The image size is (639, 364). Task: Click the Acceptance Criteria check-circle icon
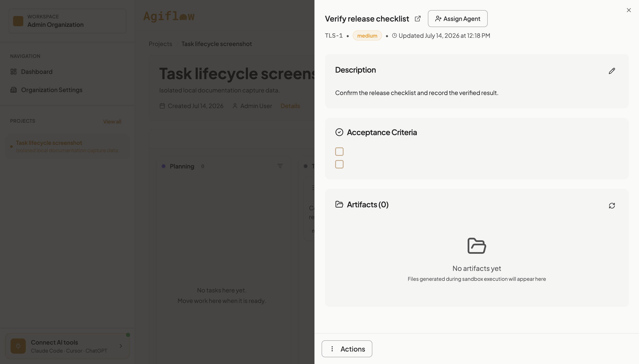(x=339, y=132)
